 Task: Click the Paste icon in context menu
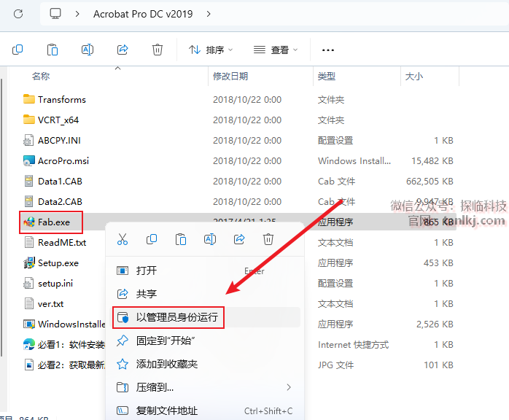[x=181, y=239]
